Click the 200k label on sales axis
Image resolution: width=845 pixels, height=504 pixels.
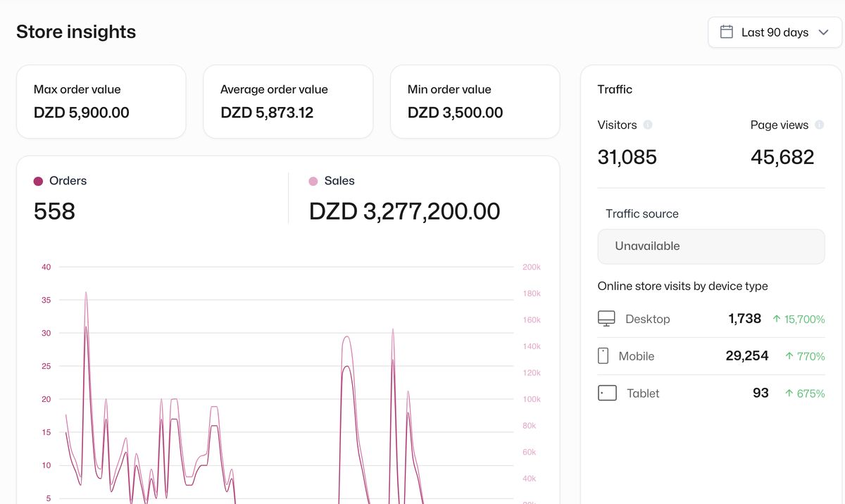click(x=532, y=267)
